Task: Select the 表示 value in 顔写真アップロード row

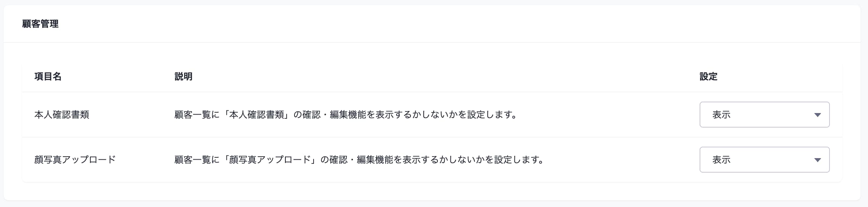Action: [x=721, y=160]
